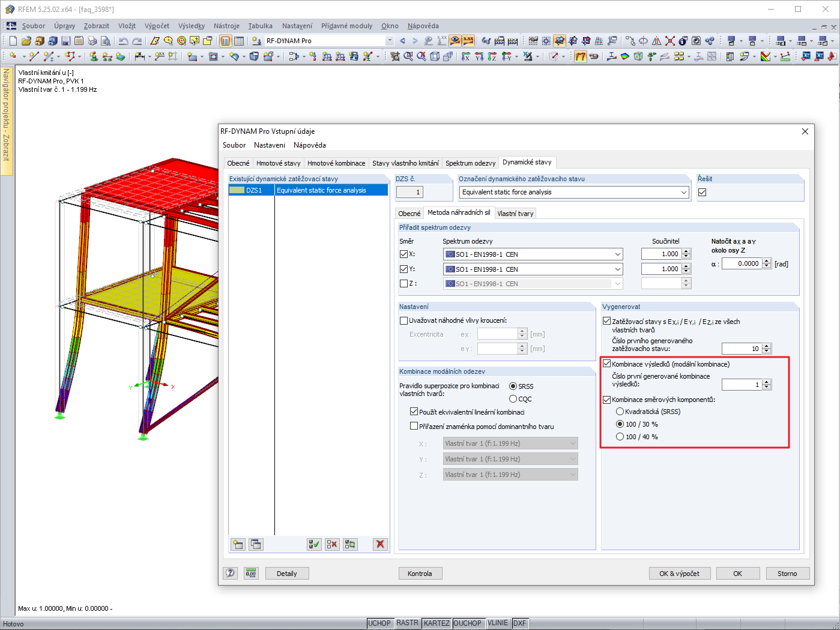Click the rotation angle α input field
840x630 pixels.
pyautogui.click(x=742, y=263)
